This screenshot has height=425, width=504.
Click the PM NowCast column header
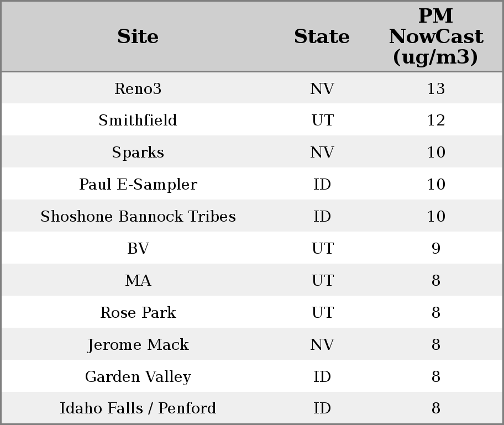pyautogui.click(x=435, y=36)
